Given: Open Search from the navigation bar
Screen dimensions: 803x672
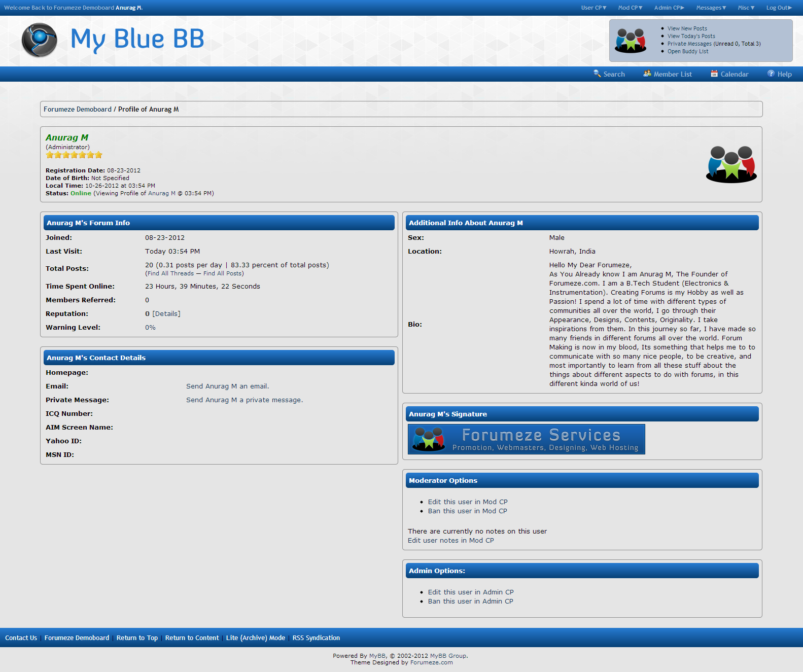Looking at the screenshot, I should [x=614, y=74].
